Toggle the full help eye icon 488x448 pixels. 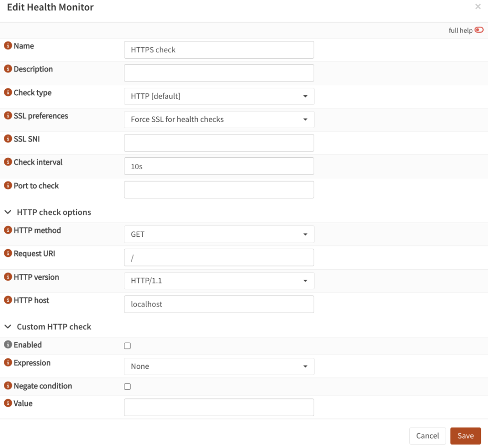(479, 30)
